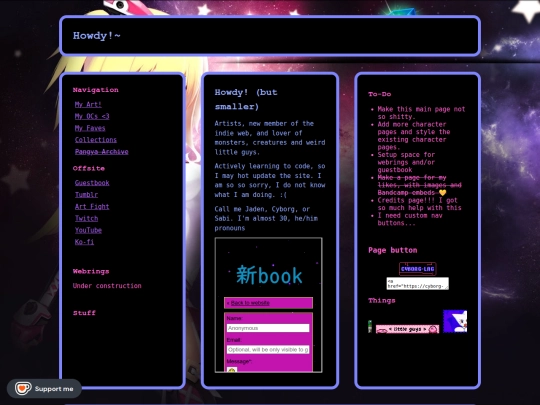
Task: Click the Stuff heading
Action: point(84,313)
